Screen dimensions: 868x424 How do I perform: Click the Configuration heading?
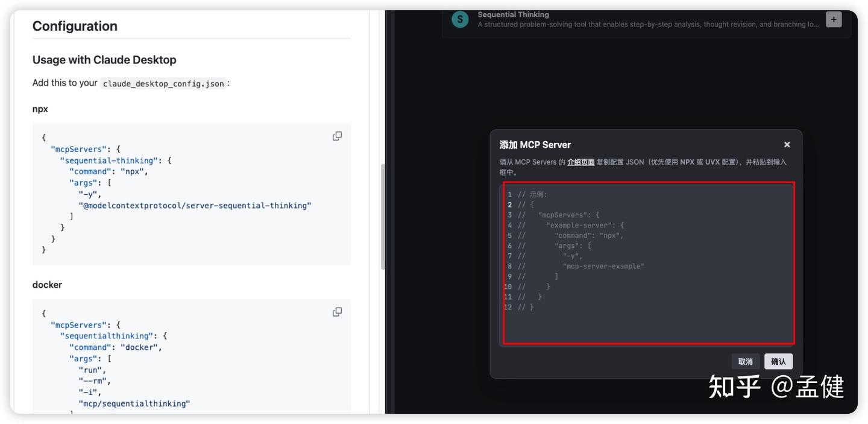coord(75,26)
